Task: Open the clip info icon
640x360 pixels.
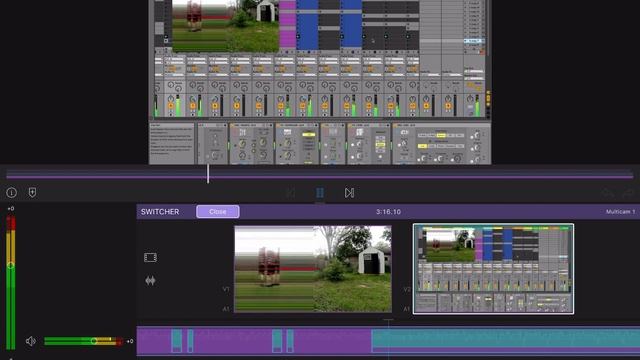Action: (11, 193)
